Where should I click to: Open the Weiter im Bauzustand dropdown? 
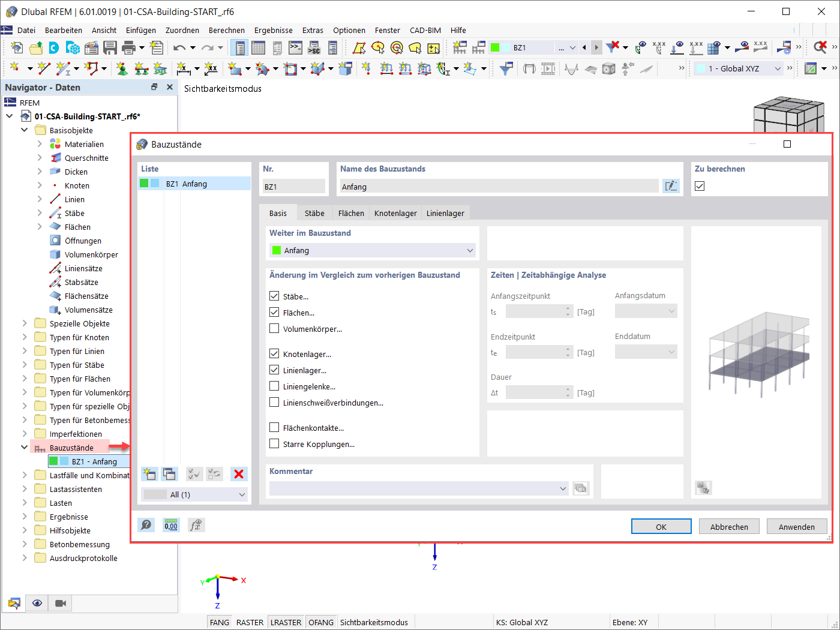373,250
